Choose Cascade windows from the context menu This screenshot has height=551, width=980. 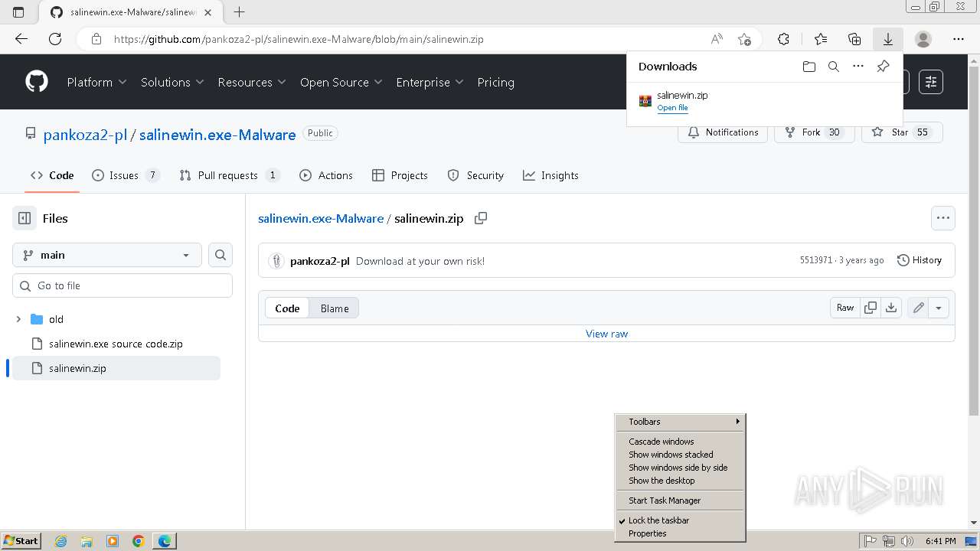click(680, 442)
